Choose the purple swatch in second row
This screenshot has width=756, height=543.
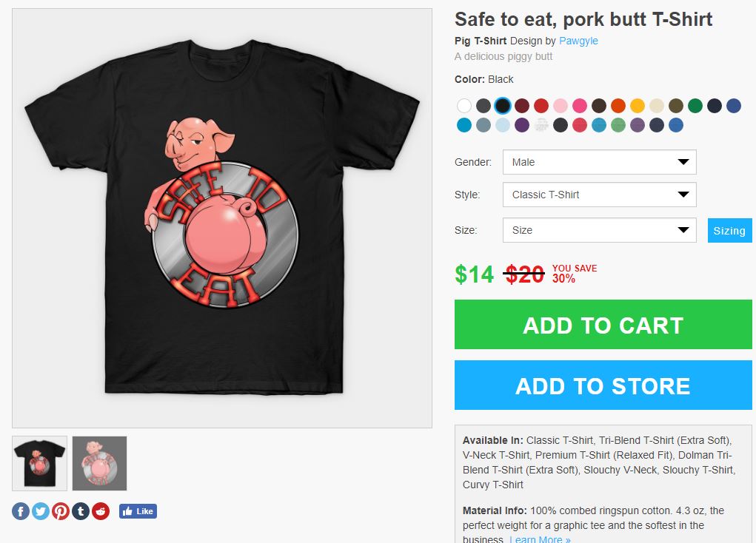point(522,125)
